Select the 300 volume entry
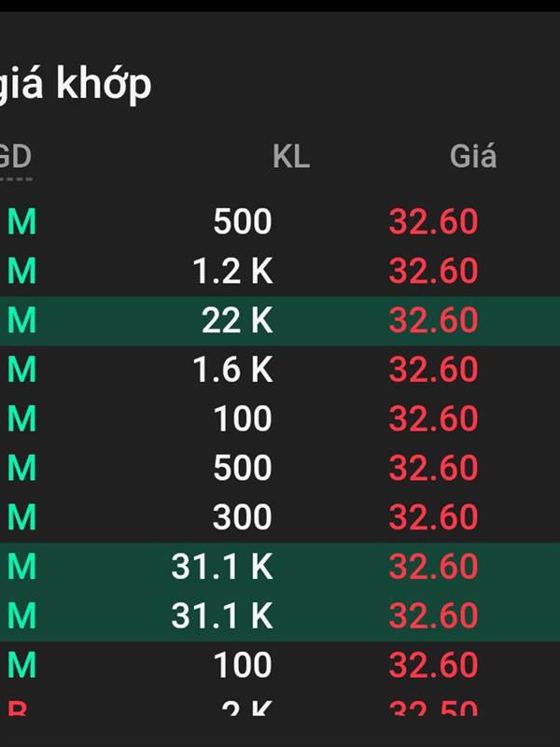The image size is (560, 747). (242, 517)
